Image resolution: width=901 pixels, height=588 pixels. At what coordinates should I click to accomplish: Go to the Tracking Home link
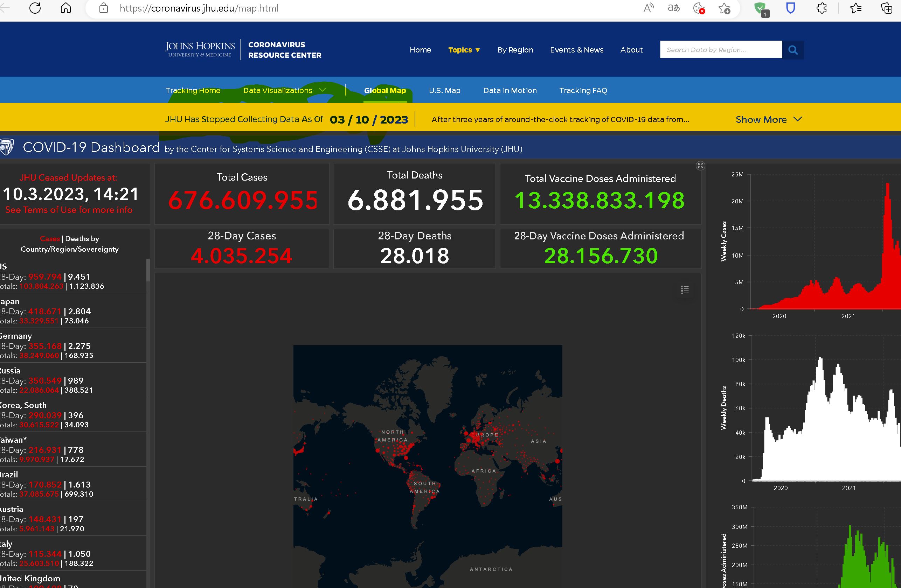[193, 90]
